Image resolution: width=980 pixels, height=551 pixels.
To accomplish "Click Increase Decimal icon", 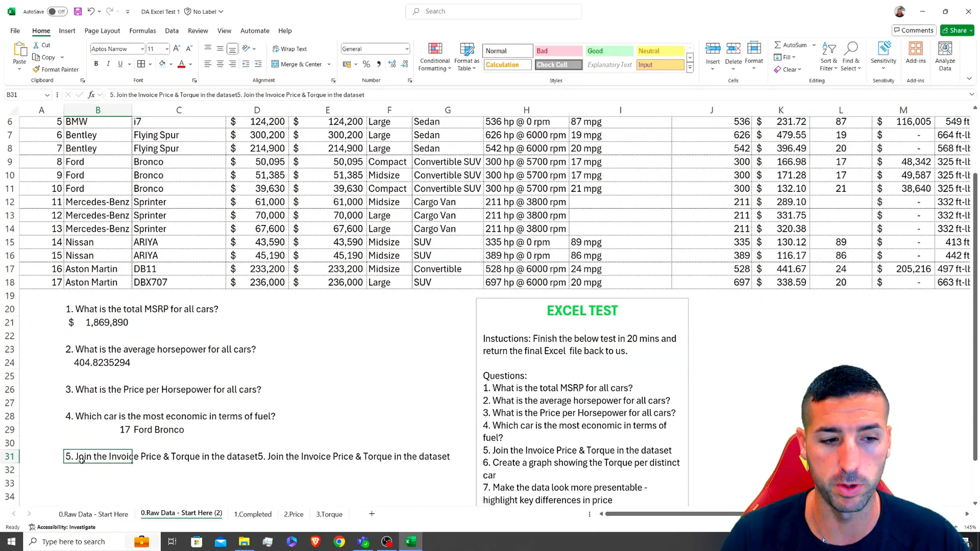I will click(392, 64).
